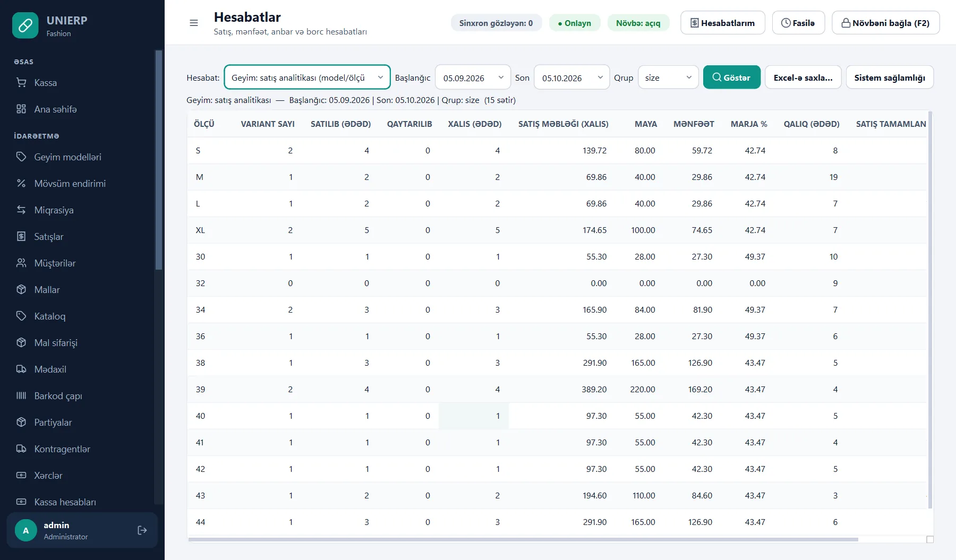
Task: Open Kassa via the cart icon
Action: click(x=21, y=82)
